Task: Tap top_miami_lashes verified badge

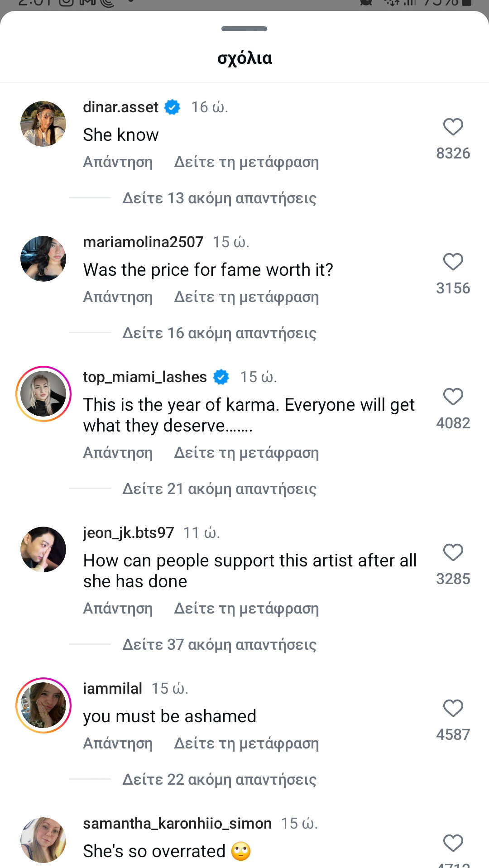Action: 221,377
